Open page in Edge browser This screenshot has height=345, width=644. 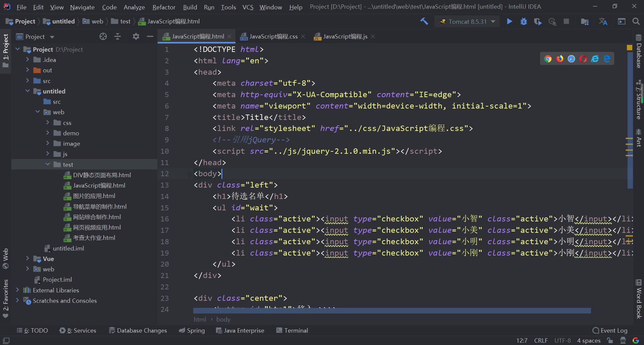(x=607, y=59)
